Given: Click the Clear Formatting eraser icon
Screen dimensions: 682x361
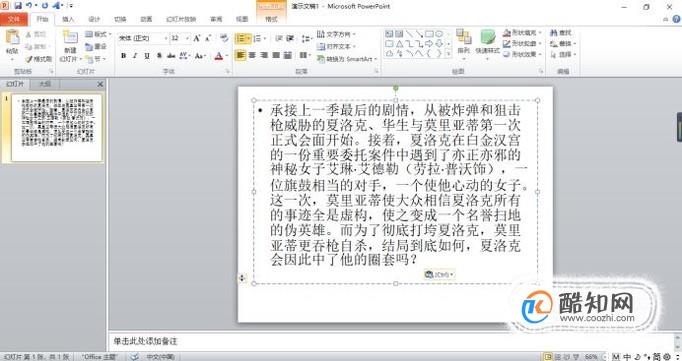Looking at the screenshot, I should point(224,38).
